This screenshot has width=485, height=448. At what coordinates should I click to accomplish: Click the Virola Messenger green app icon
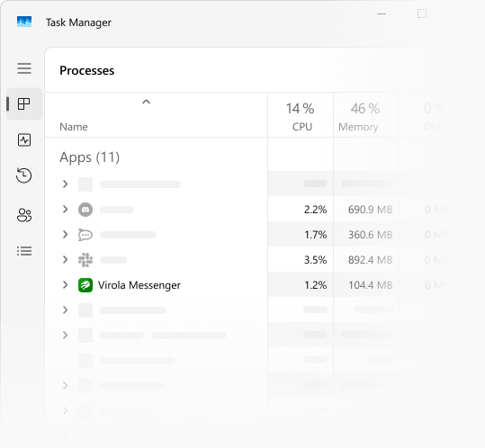point(85,285)
